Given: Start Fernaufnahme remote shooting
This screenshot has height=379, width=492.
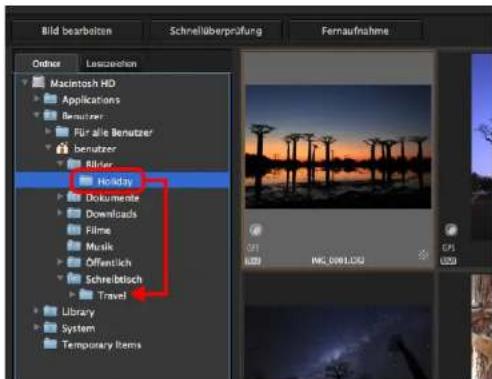Looking at the screenshot, I should 355,31.
